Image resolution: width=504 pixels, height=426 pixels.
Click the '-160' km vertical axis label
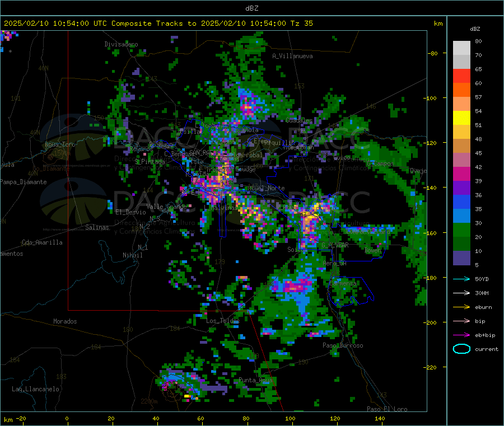[x=430, y=233]
